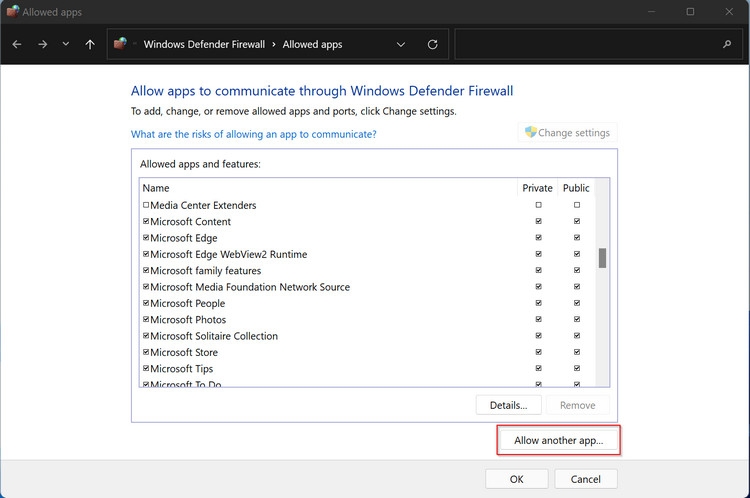
Task: Click the Change settings button
Action: coord(567,133)
